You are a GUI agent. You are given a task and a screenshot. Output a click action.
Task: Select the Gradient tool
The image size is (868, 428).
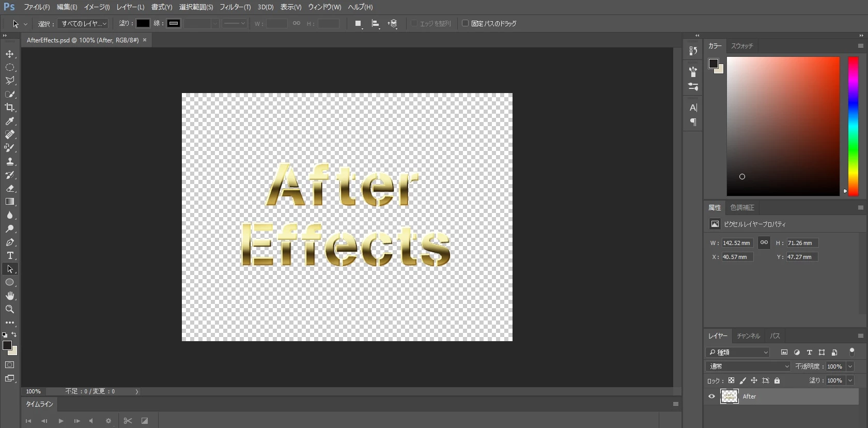(10, 202)
